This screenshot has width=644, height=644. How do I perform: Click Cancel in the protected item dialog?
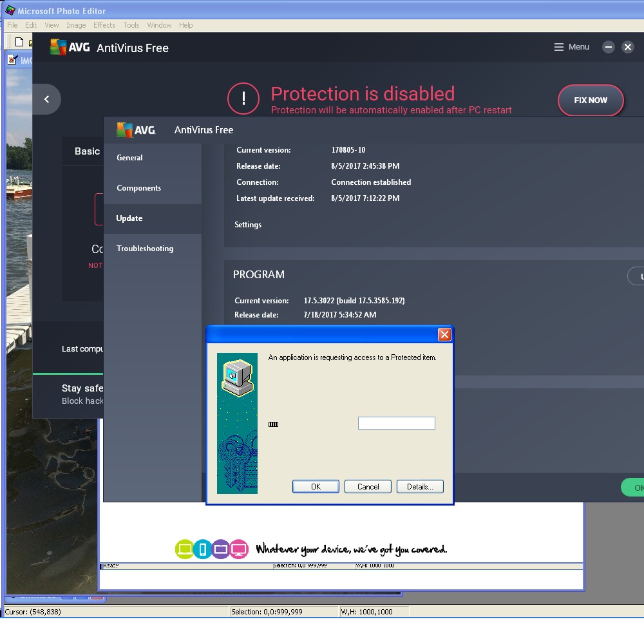tap(368, 487)
